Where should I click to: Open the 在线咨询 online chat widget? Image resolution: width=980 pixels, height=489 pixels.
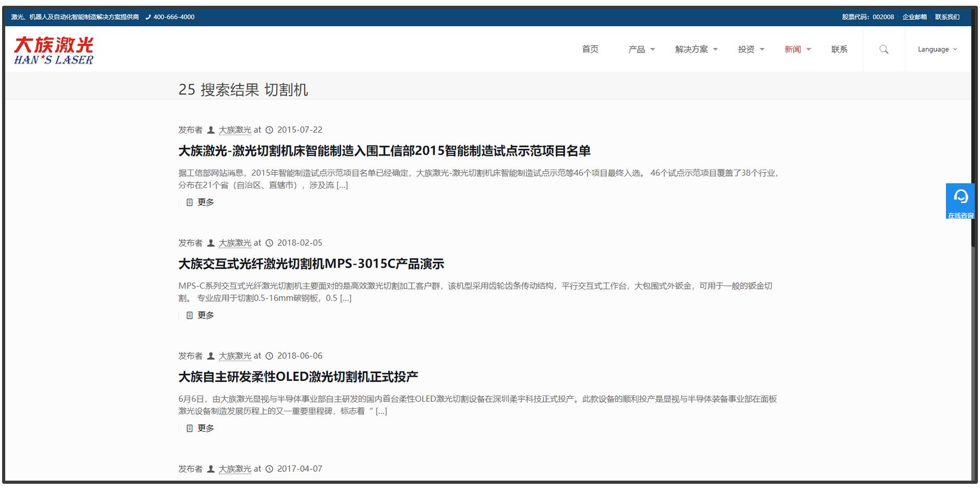coord(961,200)
